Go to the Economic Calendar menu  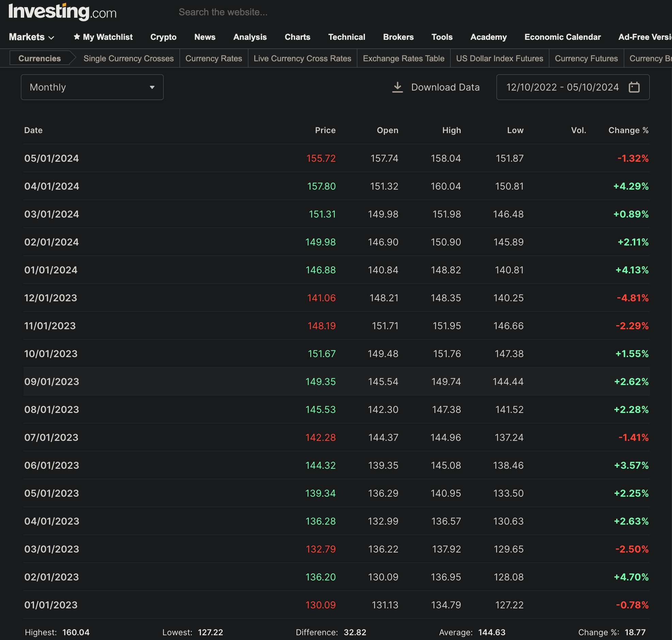point(562,37)
